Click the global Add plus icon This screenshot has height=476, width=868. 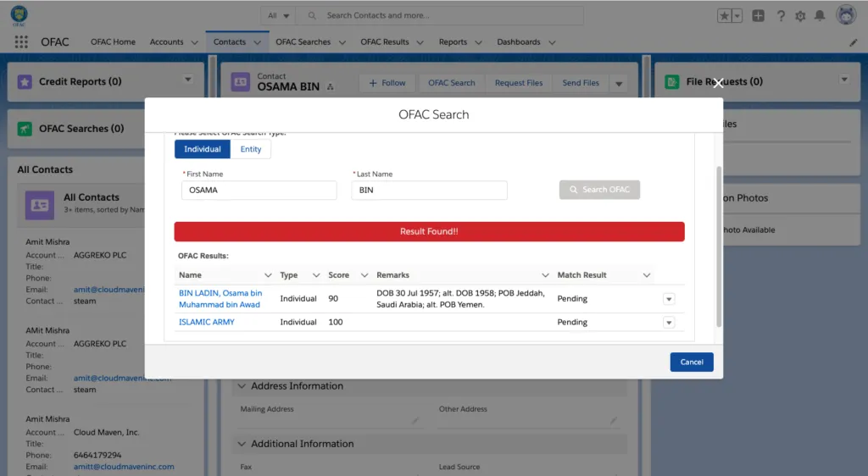tap(759, 16)
